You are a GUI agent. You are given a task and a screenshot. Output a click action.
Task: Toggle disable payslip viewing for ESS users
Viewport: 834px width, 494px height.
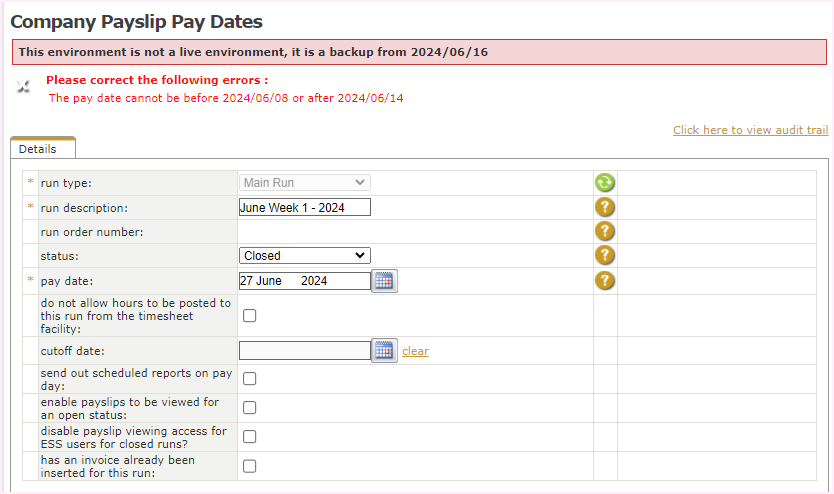click(249, 437)
